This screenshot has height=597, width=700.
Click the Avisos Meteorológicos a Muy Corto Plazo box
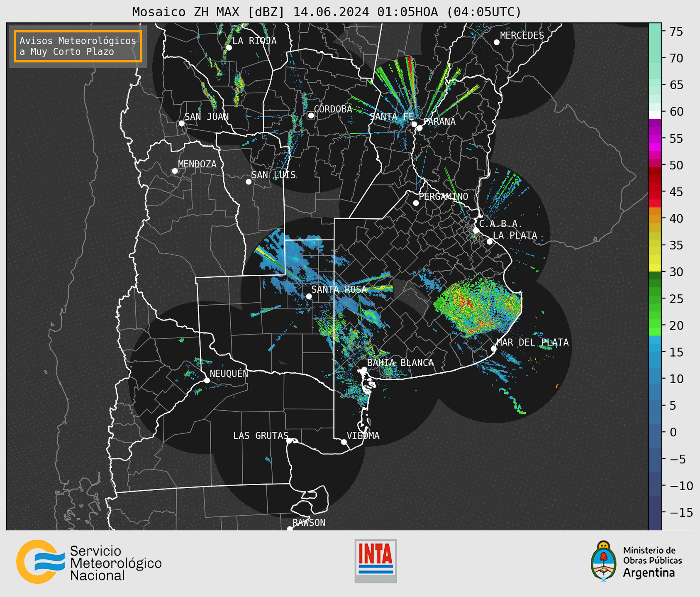pos(78,46)
